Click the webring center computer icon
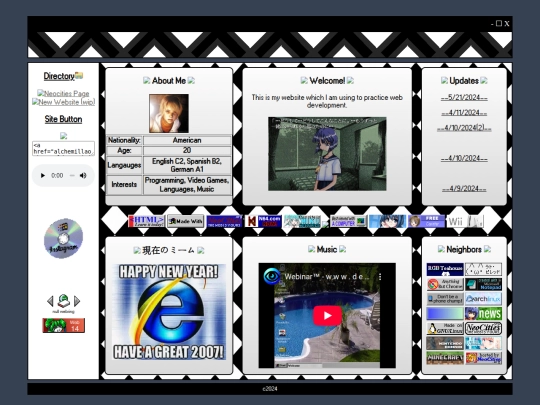Image resolution: width=540 pixels, height=405 pixels. [x=63, y=301]
